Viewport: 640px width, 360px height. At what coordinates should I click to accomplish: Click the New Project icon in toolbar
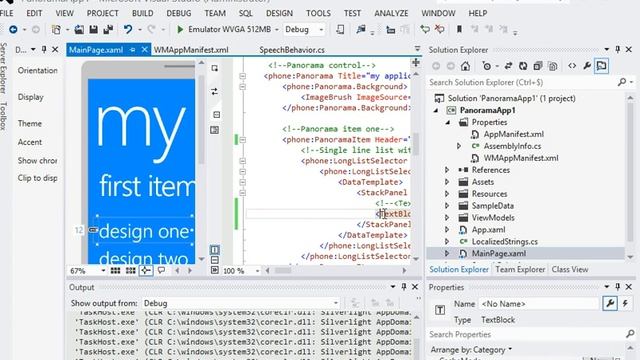coord(56,29)
